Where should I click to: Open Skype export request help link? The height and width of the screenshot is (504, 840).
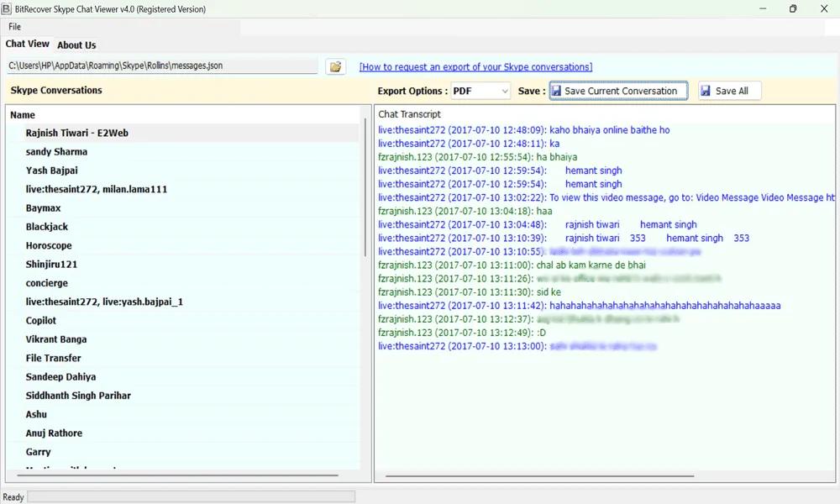(x=475, y=67)
